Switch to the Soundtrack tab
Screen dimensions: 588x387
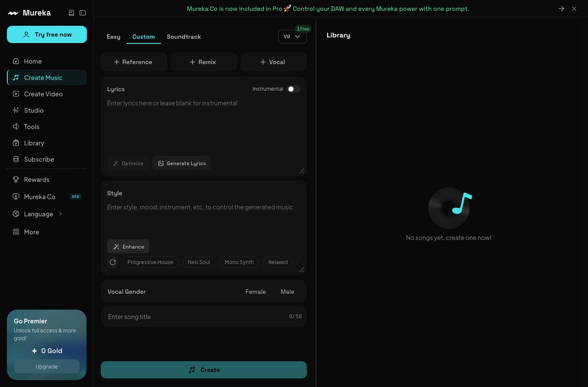click(184, 37)
